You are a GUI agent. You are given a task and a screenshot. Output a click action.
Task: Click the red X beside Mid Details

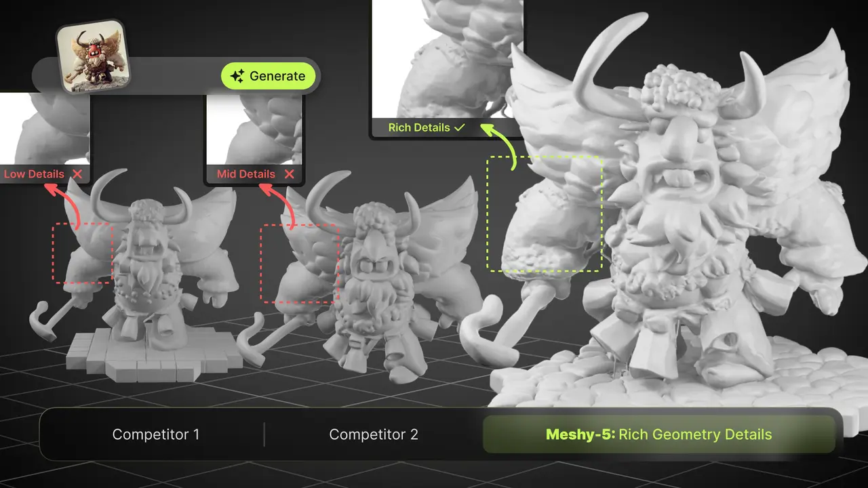290,174
